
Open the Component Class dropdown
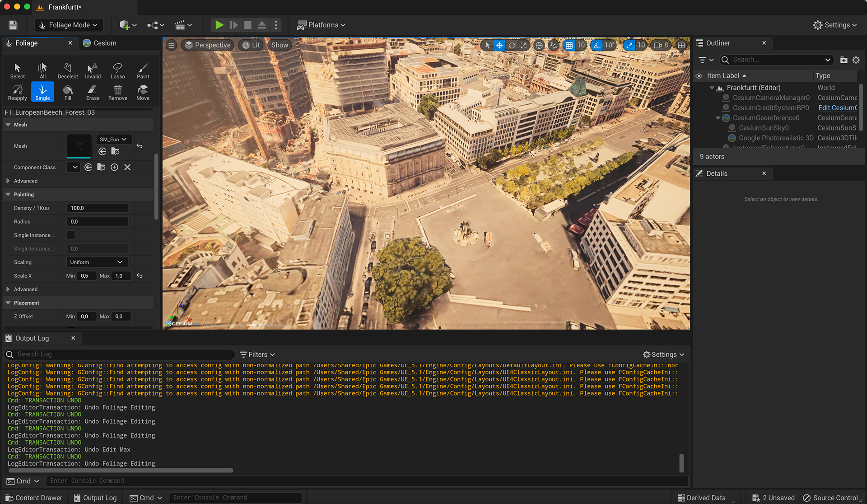(74, 167)
